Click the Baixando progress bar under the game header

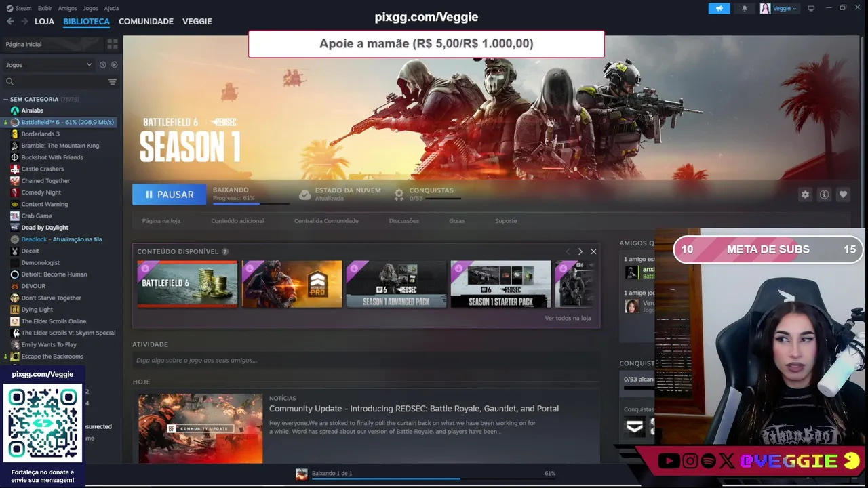pos(250,203)
